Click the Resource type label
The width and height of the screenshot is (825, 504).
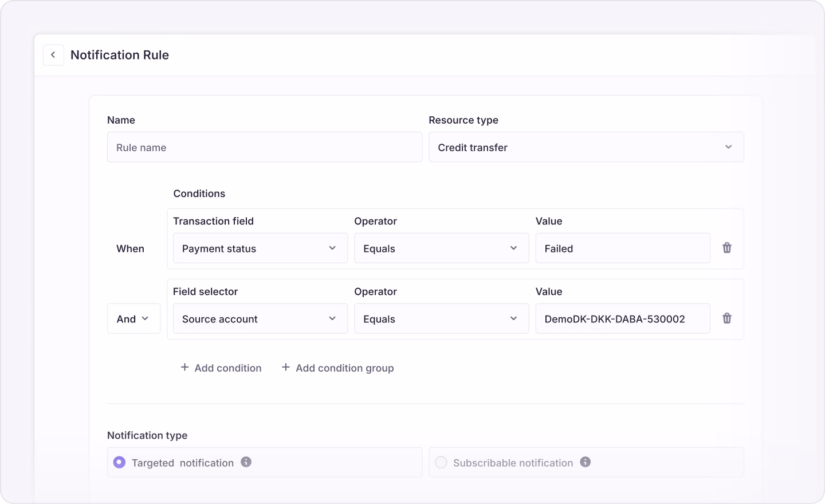point(463,120)
